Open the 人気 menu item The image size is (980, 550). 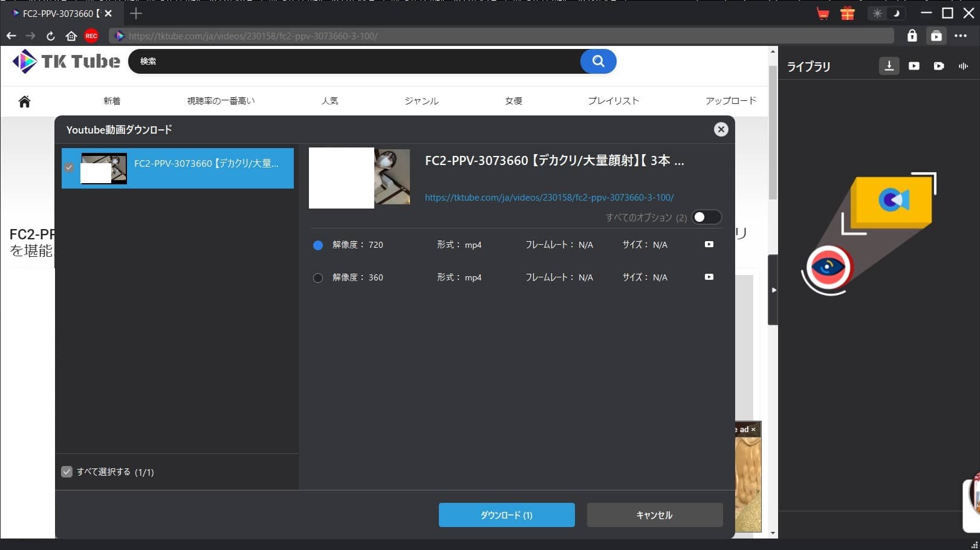[329, 101]
